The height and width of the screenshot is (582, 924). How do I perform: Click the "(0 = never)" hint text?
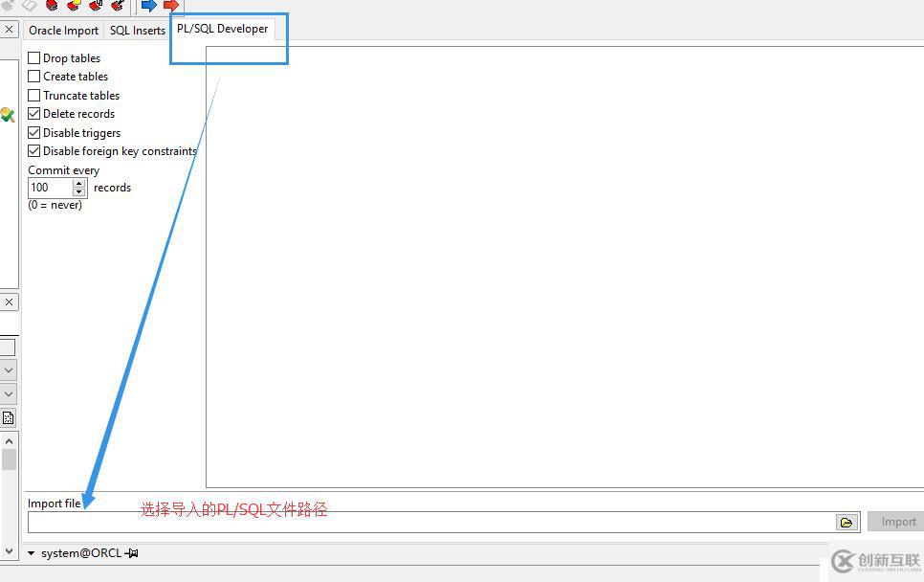55,205
